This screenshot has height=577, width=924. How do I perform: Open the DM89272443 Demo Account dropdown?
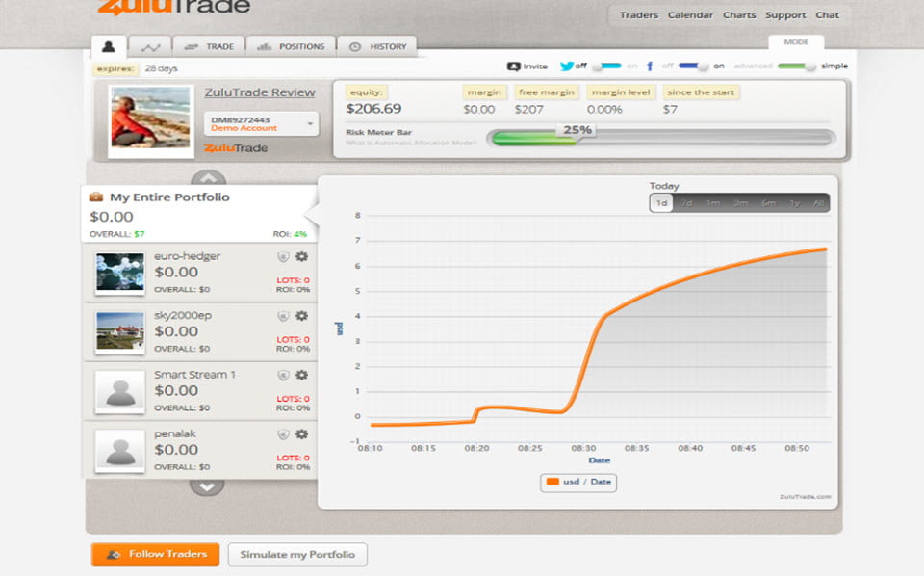(261, 124)
